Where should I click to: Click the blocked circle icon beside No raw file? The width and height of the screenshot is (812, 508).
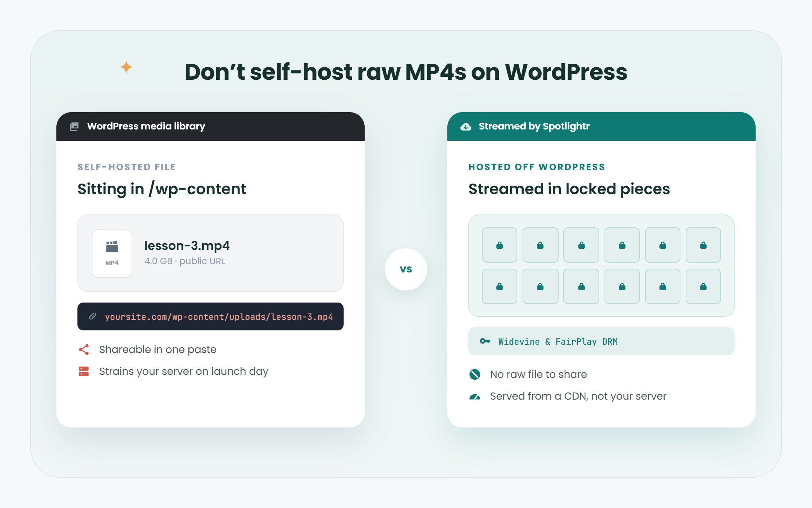click(x=475, y=374)
